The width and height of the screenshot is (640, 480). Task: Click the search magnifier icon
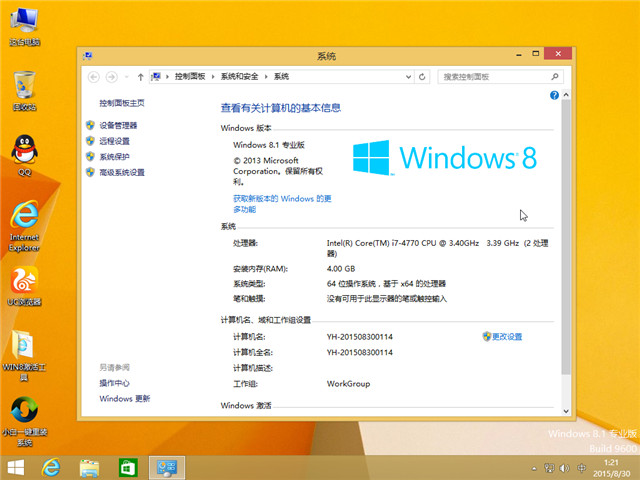[555, 76]
